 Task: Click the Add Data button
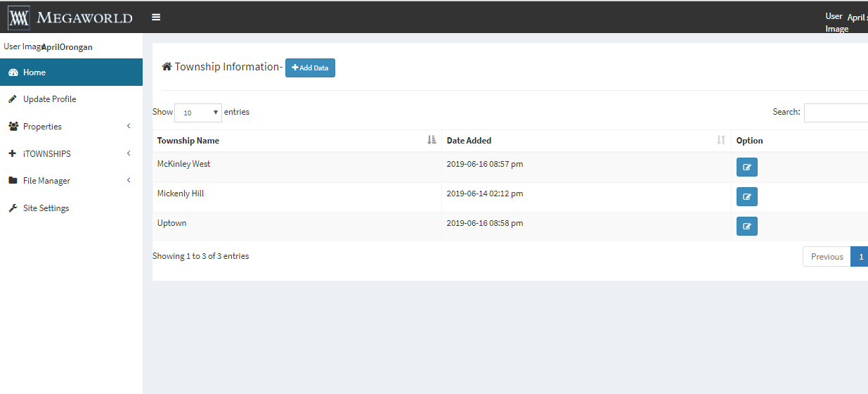310,68
